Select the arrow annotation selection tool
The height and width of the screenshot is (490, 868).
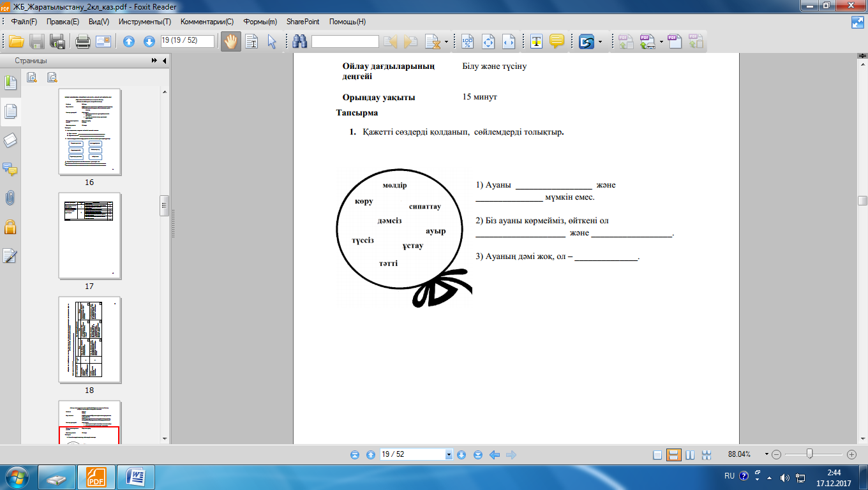(272, 41)
